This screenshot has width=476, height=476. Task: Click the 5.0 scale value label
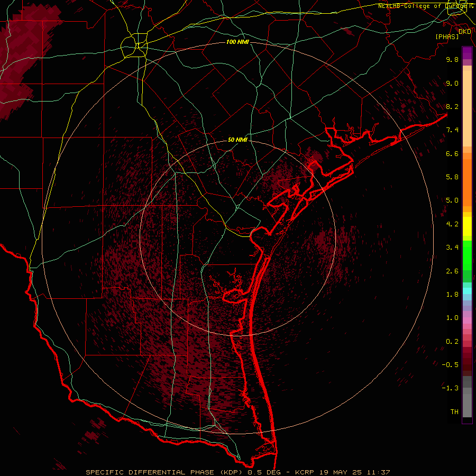[x=452, y=200]
